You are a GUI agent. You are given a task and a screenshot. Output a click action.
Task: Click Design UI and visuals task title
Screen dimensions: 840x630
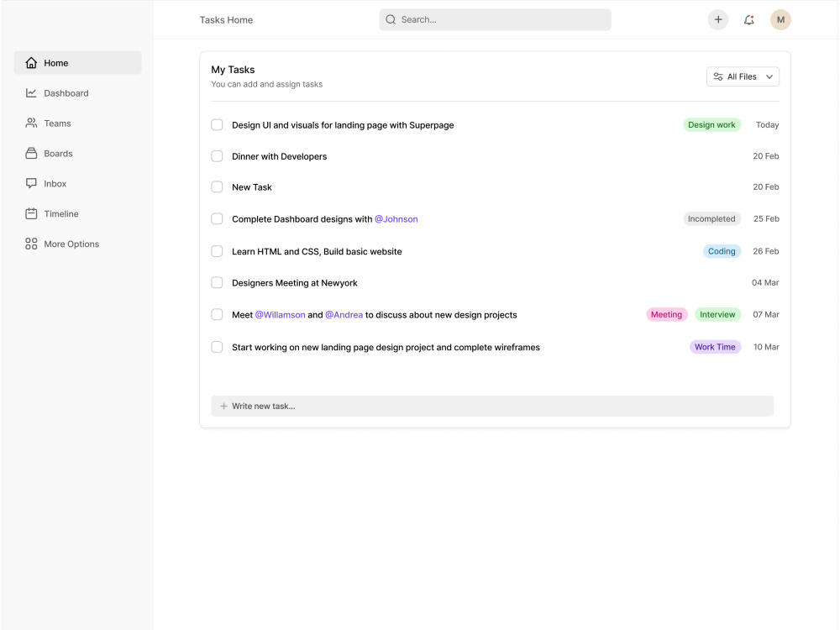point(343,125)
